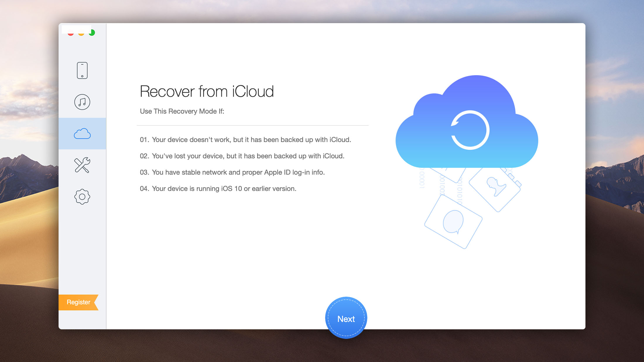Click the green maximize window button
Screen dimensions: 644x362
pyautogui.click(x=92, y=32)
